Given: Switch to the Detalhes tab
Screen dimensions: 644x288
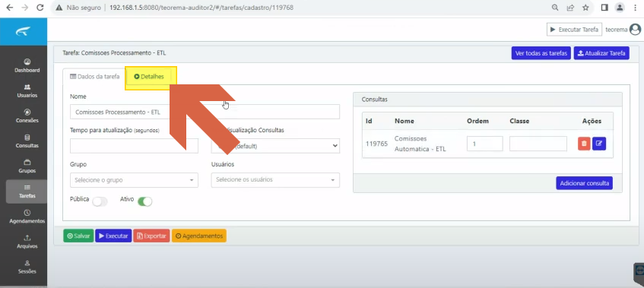Looking at the screenshot, I should (149, 76).
